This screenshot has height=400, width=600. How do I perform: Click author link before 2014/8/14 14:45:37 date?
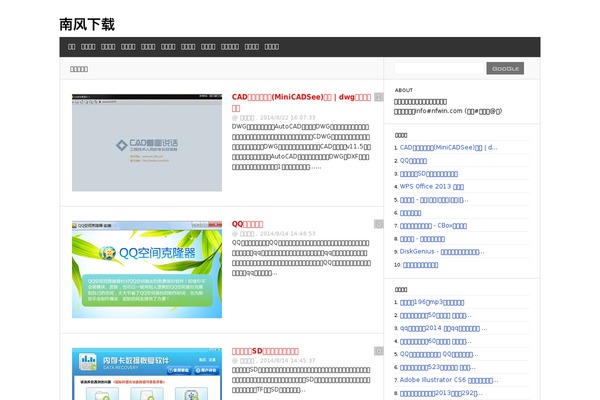[247, 361]
